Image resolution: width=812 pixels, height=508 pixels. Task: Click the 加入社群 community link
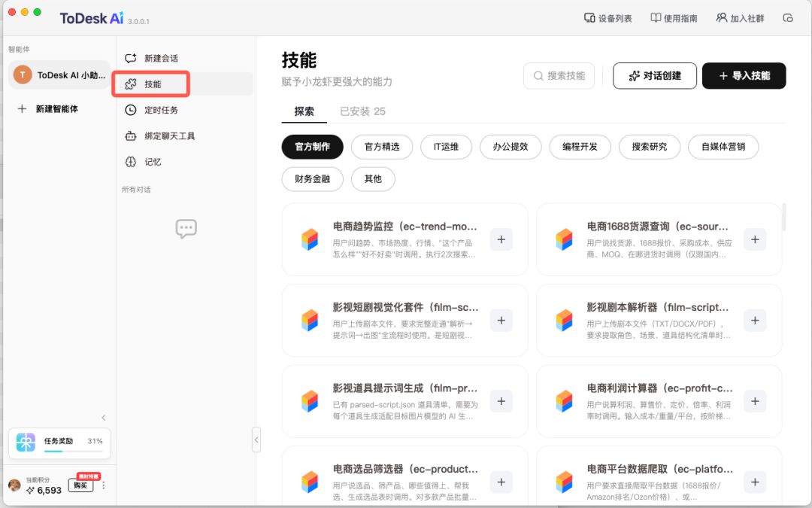741,18
